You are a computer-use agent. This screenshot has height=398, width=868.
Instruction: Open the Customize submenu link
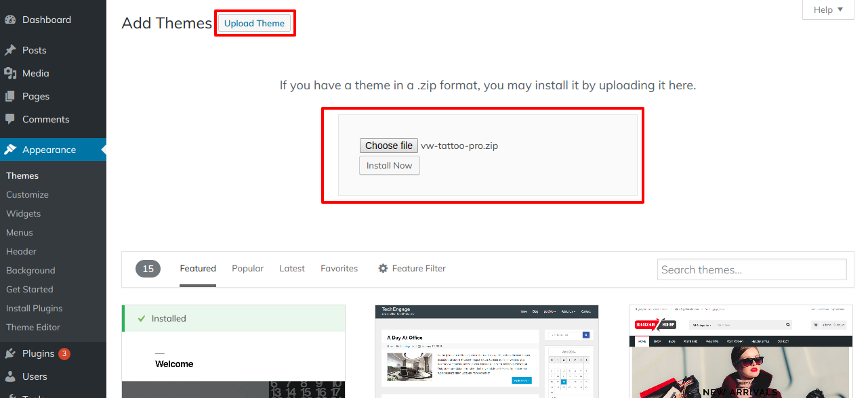27,194
